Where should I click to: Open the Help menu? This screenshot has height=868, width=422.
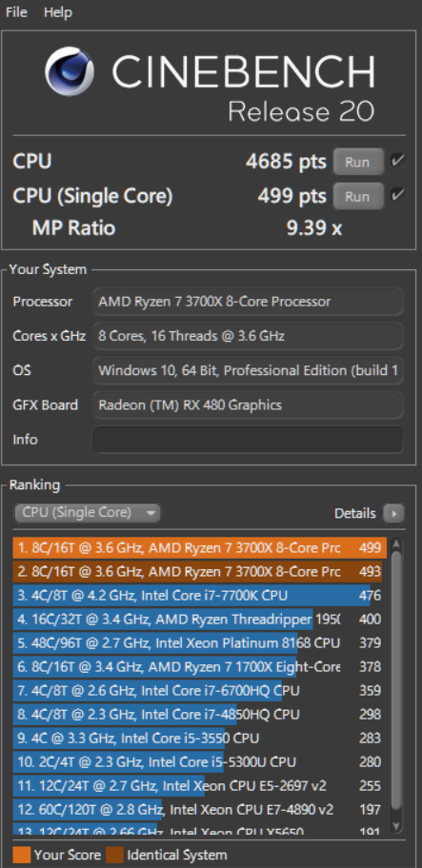point(58,12)
